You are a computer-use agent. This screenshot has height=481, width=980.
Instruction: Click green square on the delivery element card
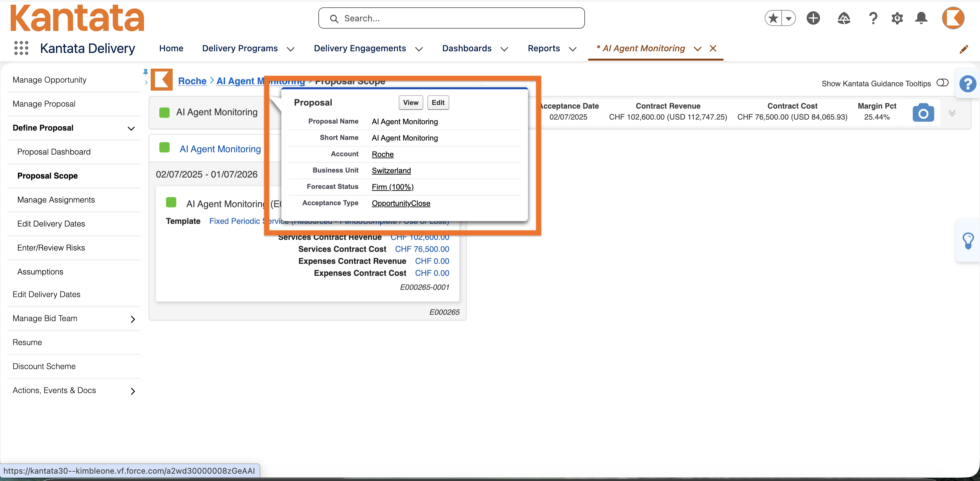click(x=171, y=202)
